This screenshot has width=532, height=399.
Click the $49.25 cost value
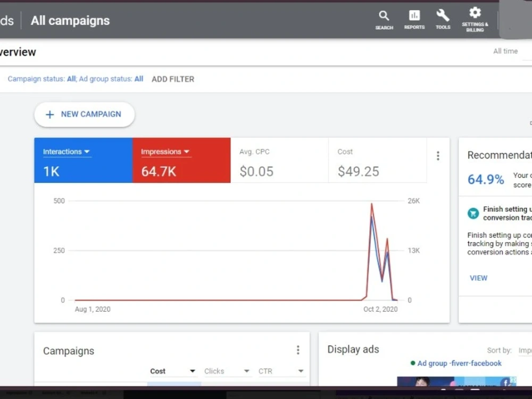[x=358, y=171]
